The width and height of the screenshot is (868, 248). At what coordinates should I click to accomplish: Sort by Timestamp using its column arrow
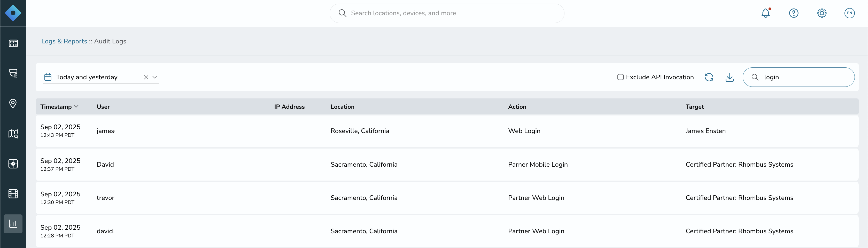pos(76,106)
